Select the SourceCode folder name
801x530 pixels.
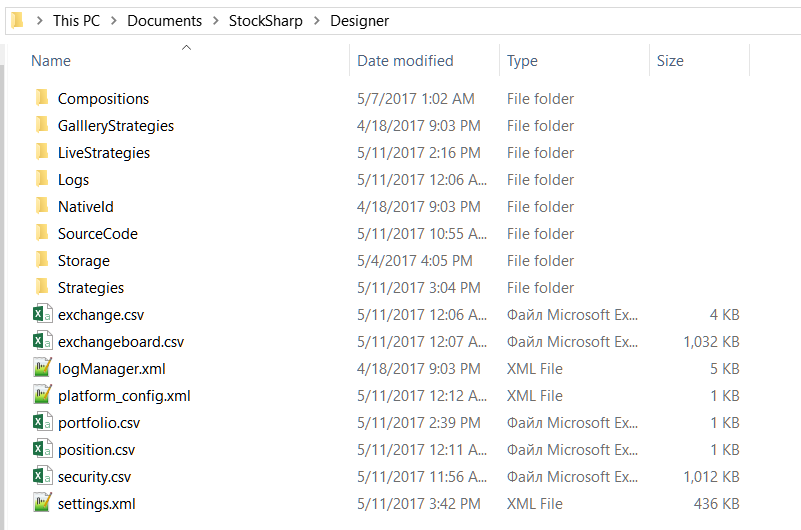[98, 234]
